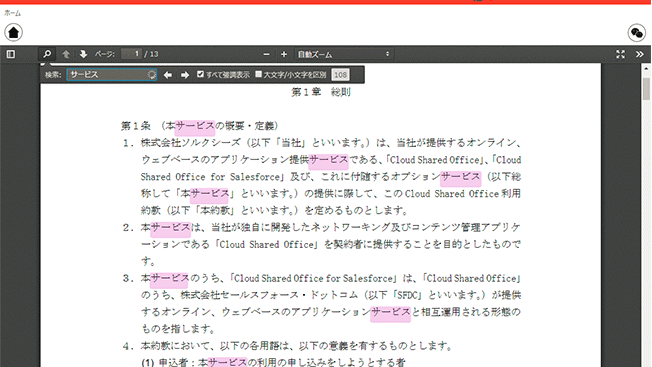Click the page total / 13 label
652x367 pixels.
tap(151, 54)
